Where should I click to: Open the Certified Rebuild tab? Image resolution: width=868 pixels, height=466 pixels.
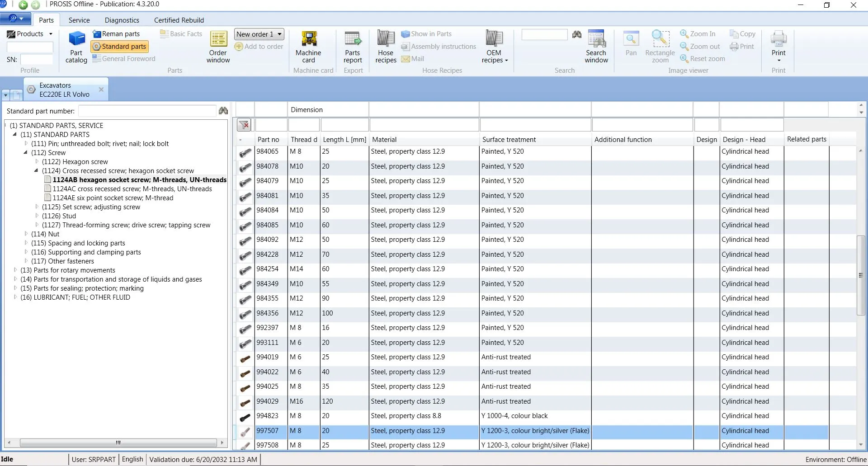click(x=179, y=20)
